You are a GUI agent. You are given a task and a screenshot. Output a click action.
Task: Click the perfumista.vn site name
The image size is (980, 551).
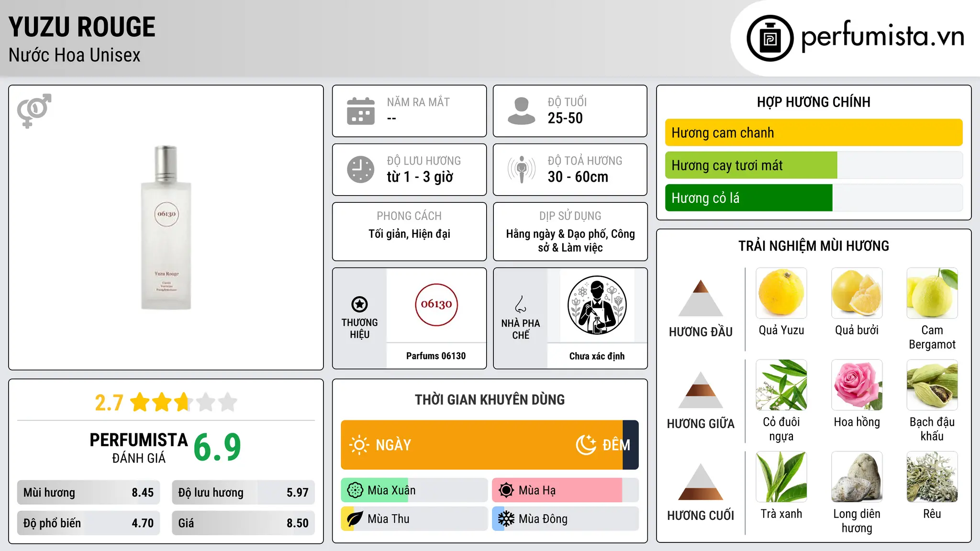point(883,36)
